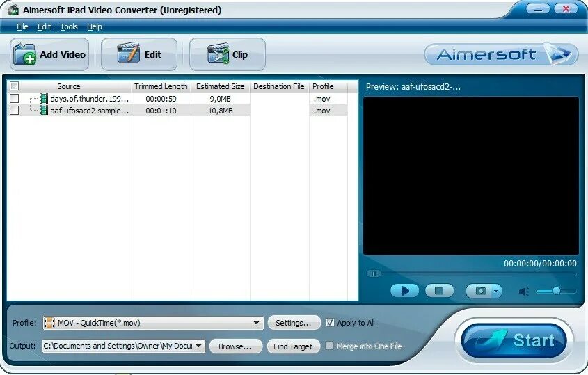Click the film icon of aaf-ufosacd2-sample row
588x375 pixels.
44,110
